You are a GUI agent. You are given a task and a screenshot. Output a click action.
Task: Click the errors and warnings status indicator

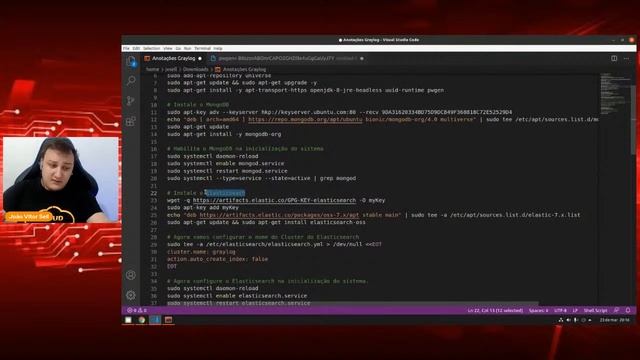pos(137,311)
